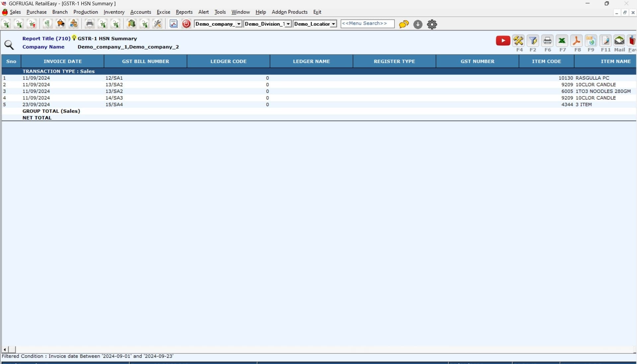
Task: Open the chart icon in main toolbar
Action: [174, 24]
